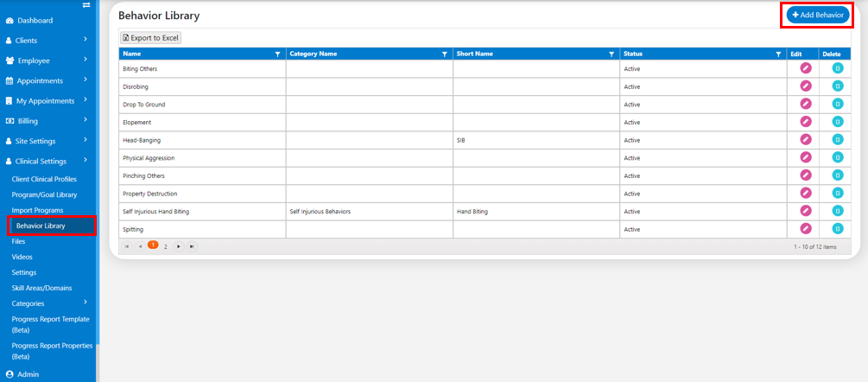This screenshot has height=382, width=868.
Task: Delete the Biting Others behavior
Action: click(838, 68)
